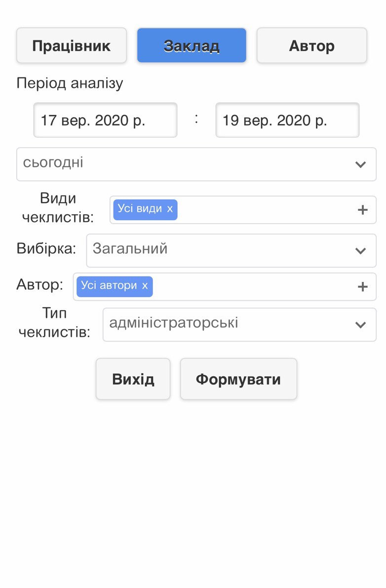Click the 'адміністраторські' selected value text
Viewport: 386px width, 588px height.
174,323
